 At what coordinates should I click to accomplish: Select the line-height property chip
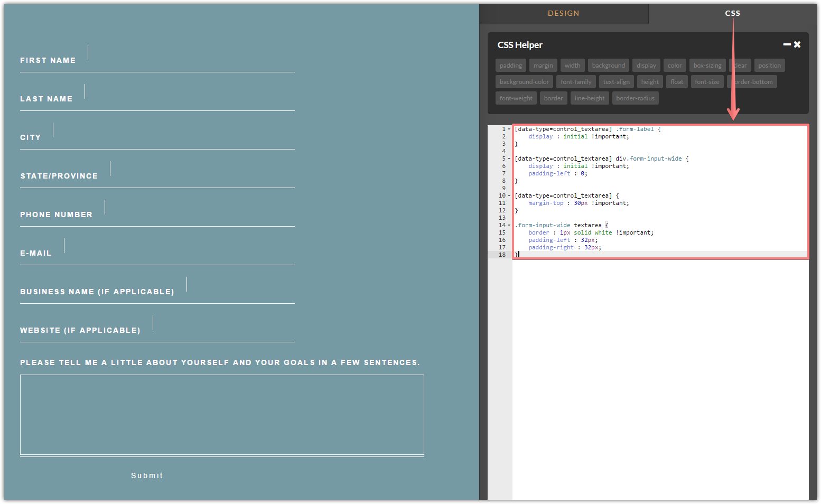(x=589, y=98)
